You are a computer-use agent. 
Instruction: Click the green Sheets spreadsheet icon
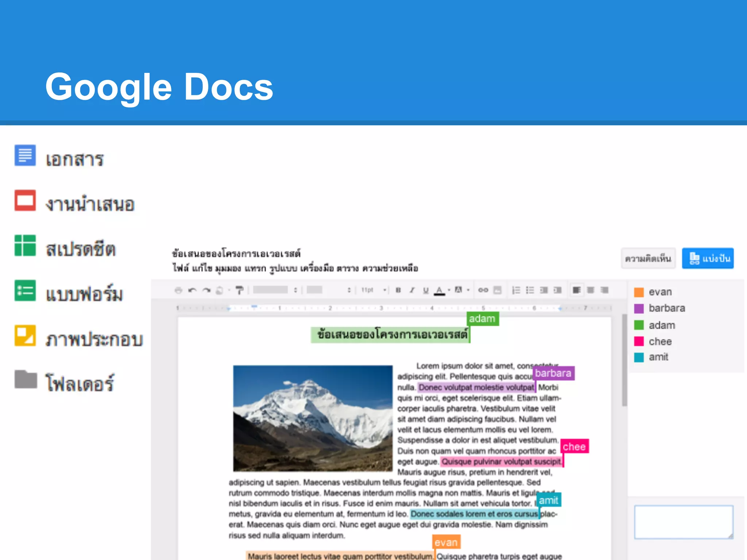(25, 245)
